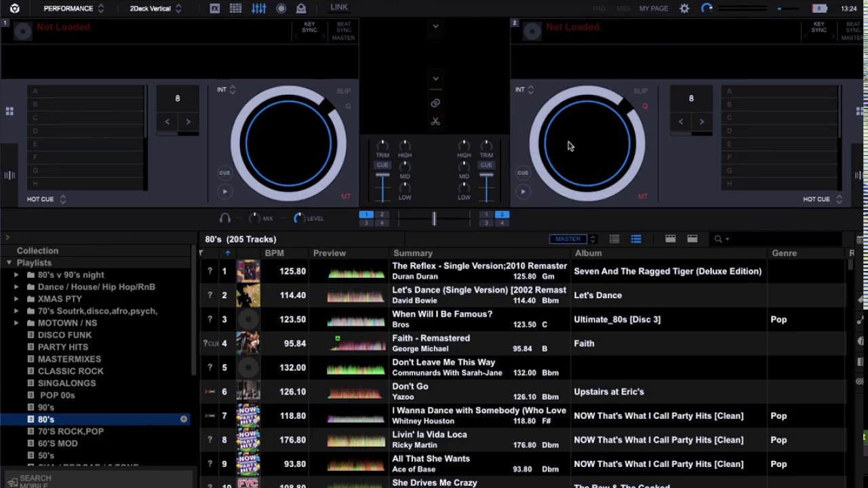Show the sampler grid panel
This screenshot has height=488, width=868.
tap(235, 8)
